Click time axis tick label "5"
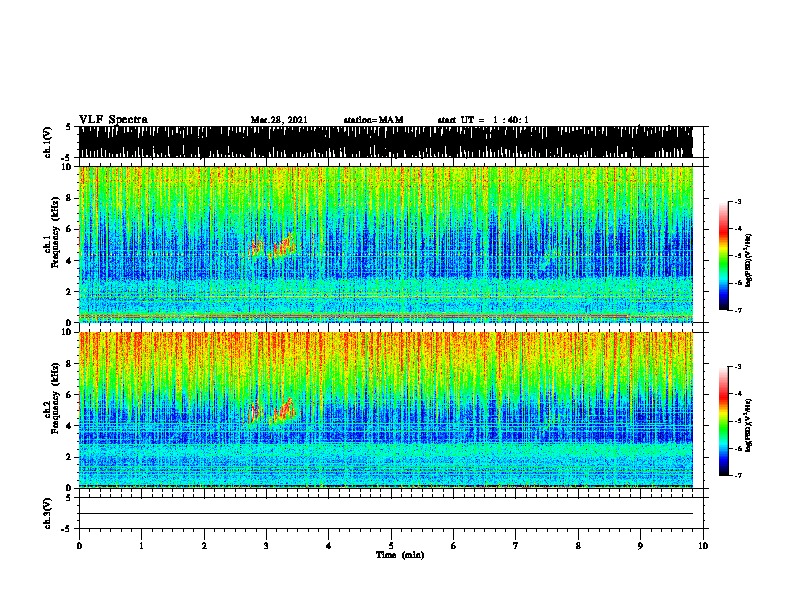This screenshot has height=612, width=792. click(x=391, y=546)
